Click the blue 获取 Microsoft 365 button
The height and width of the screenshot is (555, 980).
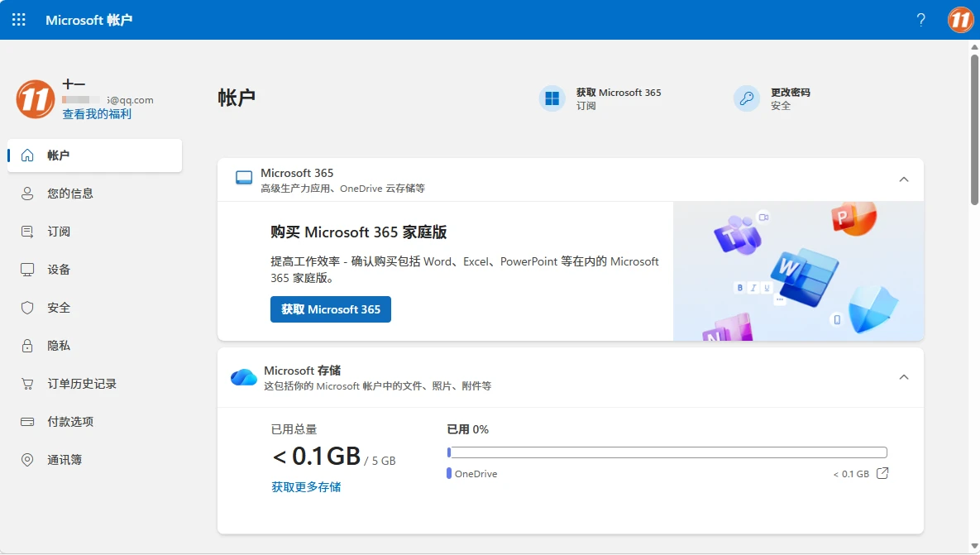(x=331, y=309)
